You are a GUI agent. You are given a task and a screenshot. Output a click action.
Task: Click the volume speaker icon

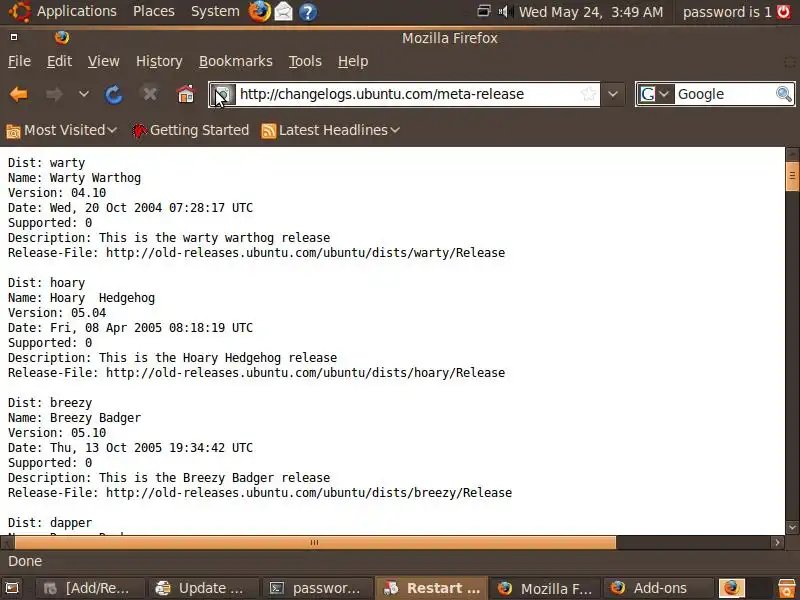click(x=505, y=11)
